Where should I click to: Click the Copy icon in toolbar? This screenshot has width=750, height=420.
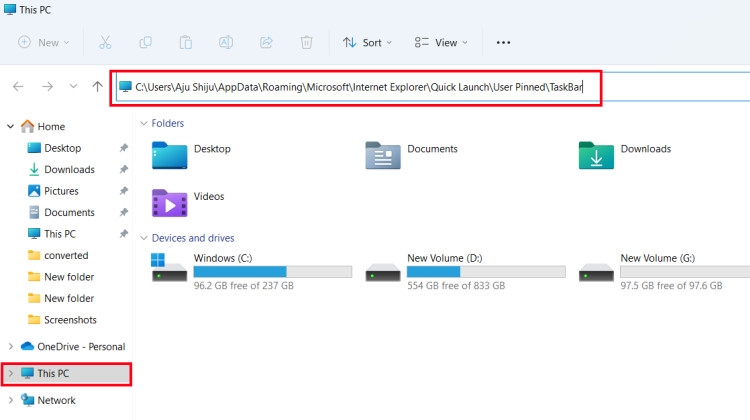pos(145,43)
